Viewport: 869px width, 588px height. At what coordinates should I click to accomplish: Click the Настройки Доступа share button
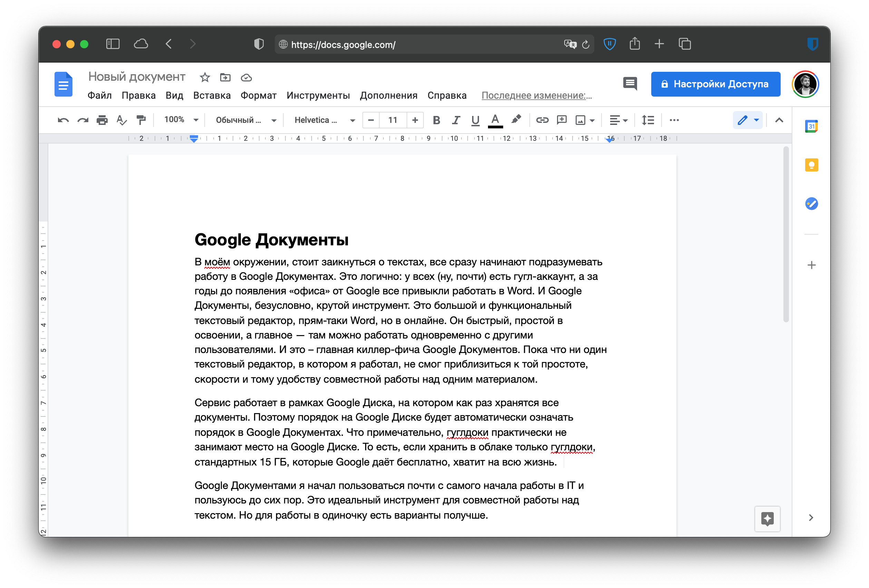(x=715, y=84)
